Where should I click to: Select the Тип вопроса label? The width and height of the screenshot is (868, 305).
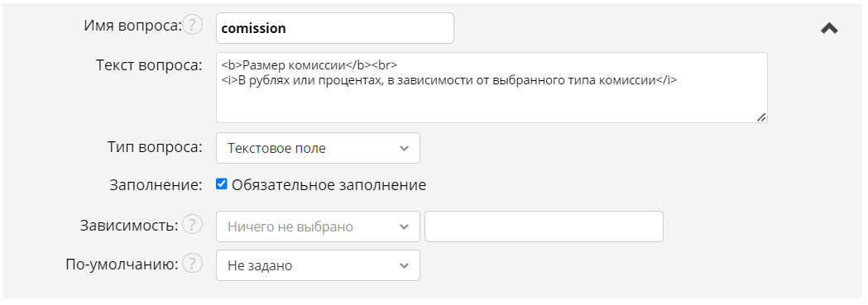[x=155, y=147]
